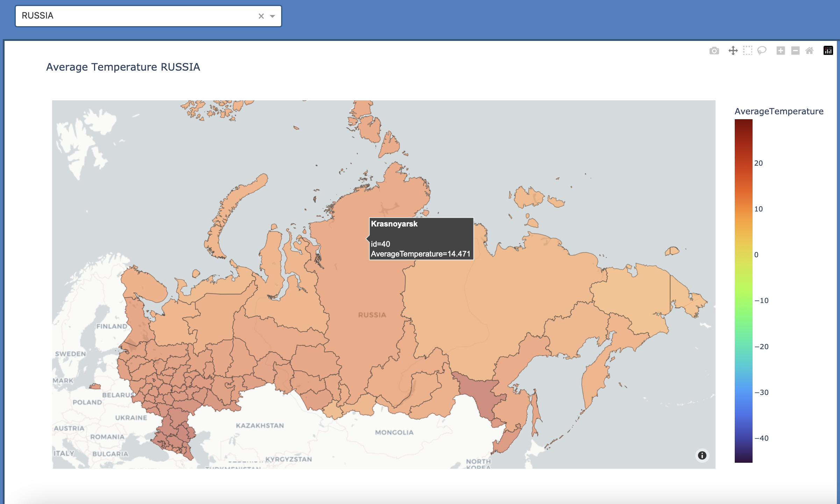Zoom in on the map with plus icon
The width and height of the screenshot is (840, 504).
781,51
